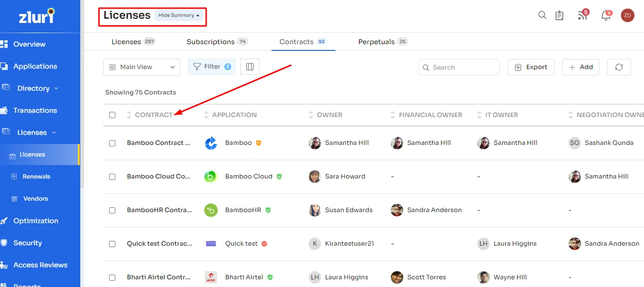
Task: Click the Overview sidebar icon
Action: [x=4, y=44]
